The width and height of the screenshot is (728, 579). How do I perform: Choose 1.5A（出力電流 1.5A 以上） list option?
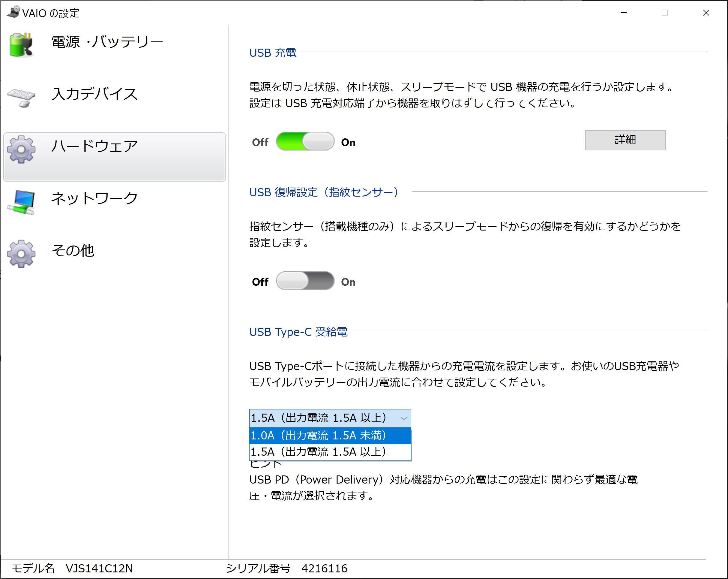[x=330, y=452]
